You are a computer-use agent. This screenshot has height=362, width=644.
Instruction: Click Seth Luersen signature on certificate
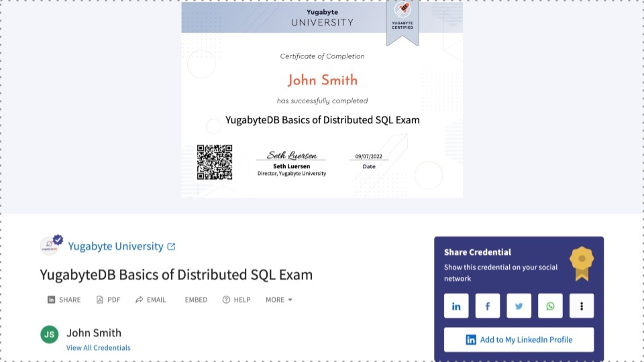[292, 155]
